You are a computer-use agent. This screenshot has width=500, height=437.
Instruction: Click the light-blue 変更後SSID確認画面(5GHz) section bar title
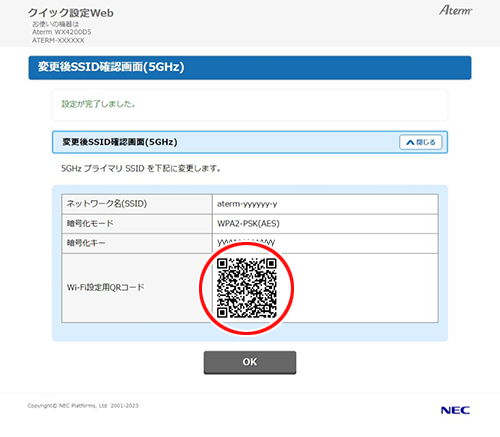120,142
